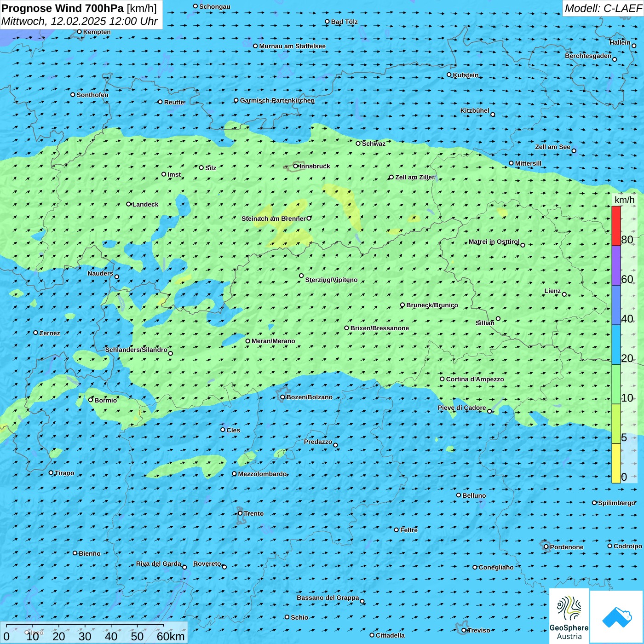Click the Kufstein city marker
This screenshot has width=644, height=644.
[x=449, y=75]
